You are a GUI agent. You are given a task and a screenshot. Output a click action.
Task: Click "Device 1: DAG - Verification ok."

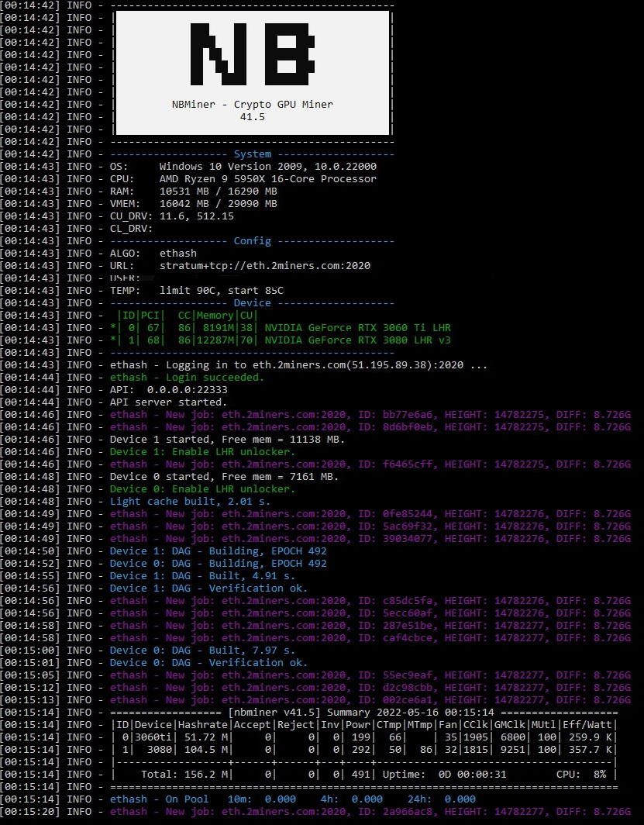[x=208, y=589]
